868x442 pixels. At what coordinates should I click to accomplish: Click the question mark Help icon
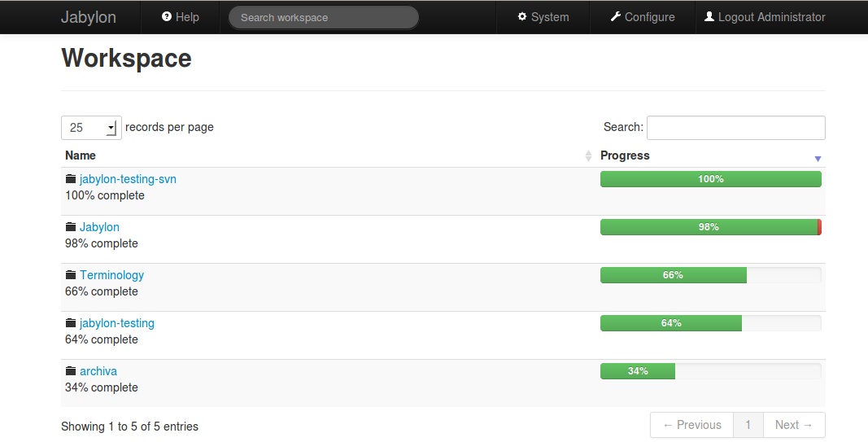click(167, 16)
